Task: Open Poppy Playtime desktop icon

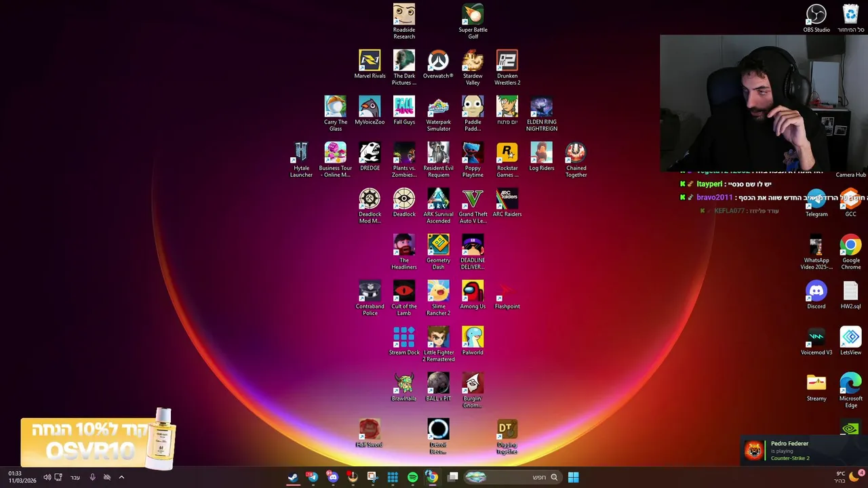Action: tap(473, 160)
